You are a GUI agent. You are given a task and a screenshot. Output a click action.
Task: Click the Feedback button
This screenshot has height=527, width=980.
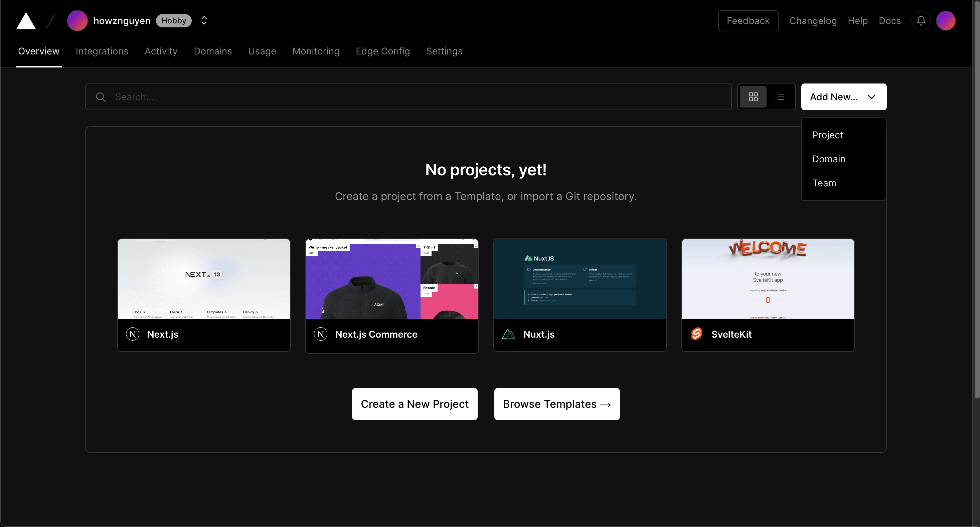(x=748, y=21)
